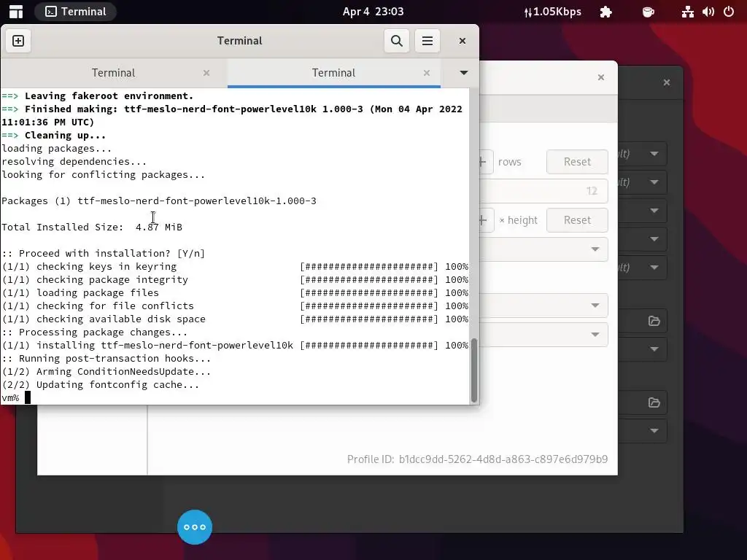Click the 'Proceed with installation? [Y/n]' line
Image resolution: width=747 pixels, height=560 pixels.
pos(103,253)
